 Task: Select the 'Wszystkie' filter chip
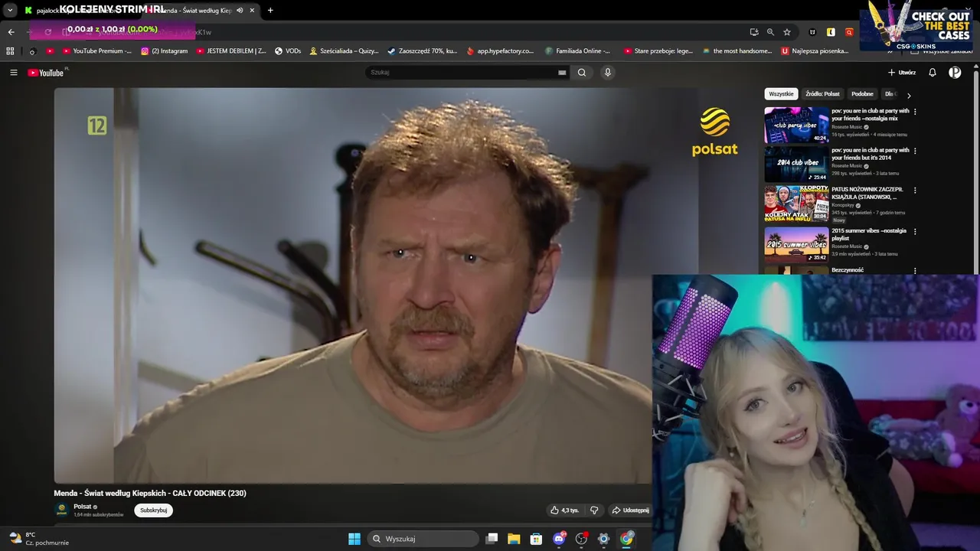click(781, 94)
